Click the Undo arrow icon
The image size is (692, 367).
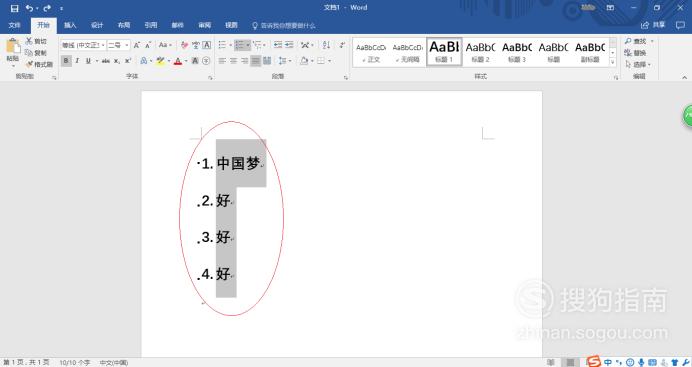coord(29,8)
